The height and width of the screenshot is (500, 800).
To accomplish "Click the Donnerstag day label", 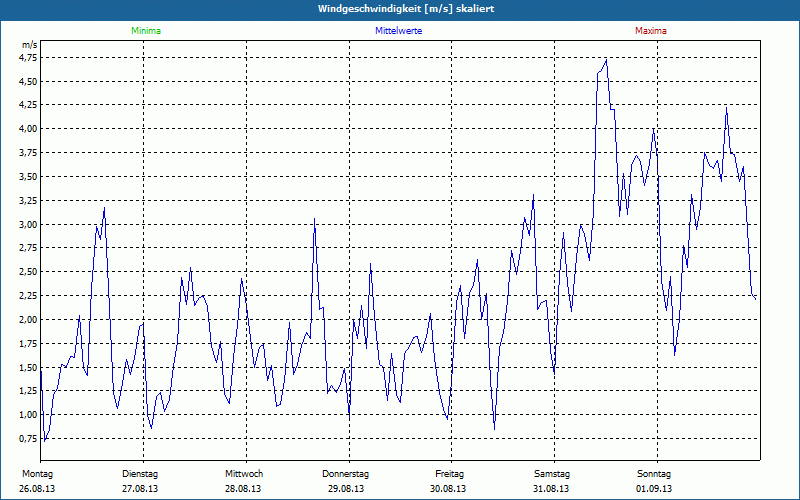I will 345,474.
